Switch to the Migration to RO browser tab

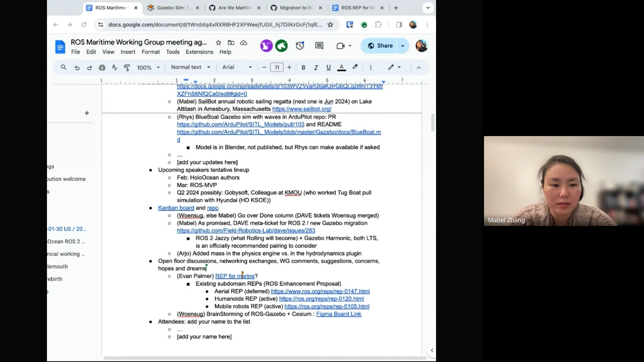(x=297, y=8)
